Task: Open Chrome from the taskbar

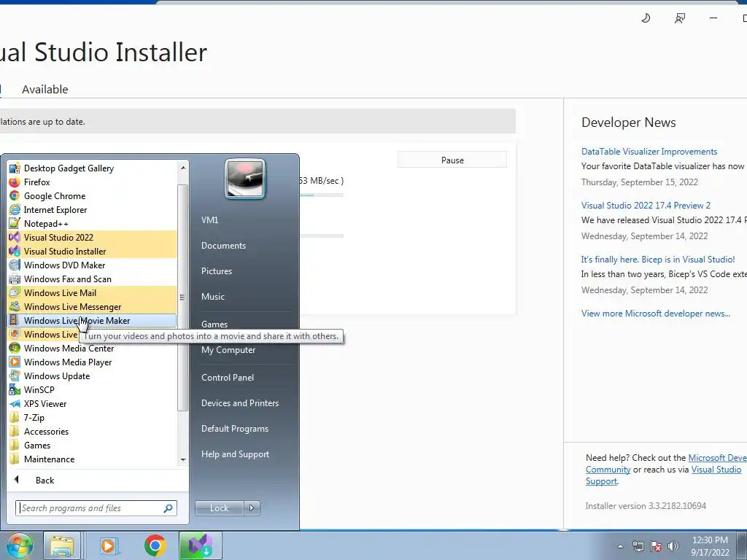Action: tap(155, 545)
